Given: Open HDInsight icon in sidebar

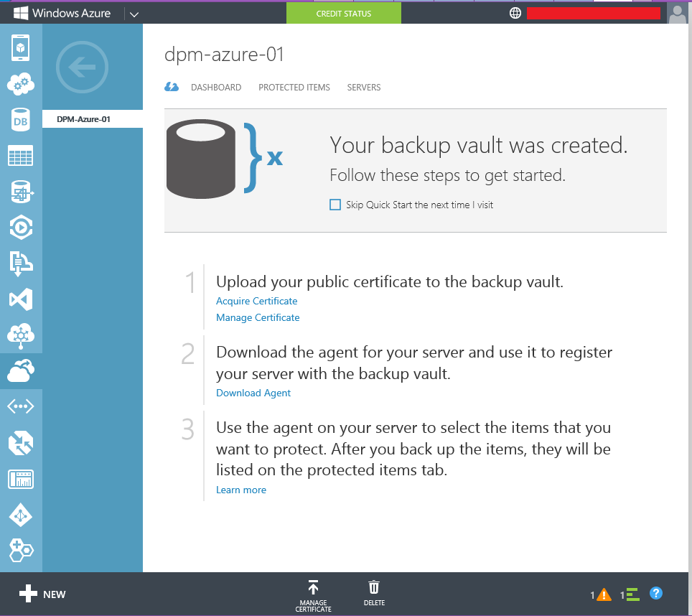Looking at the screenshot, I should pos(21,192).
